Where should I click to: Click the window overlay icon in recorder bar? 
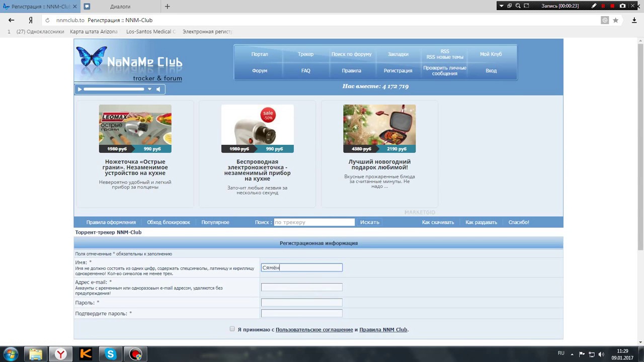pos(509,6)
